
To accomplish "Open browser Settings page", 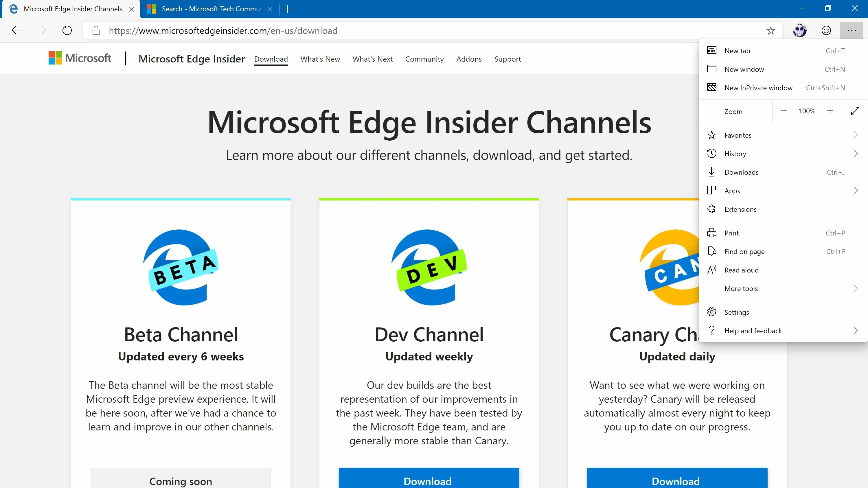I will [x=736, y=312].
